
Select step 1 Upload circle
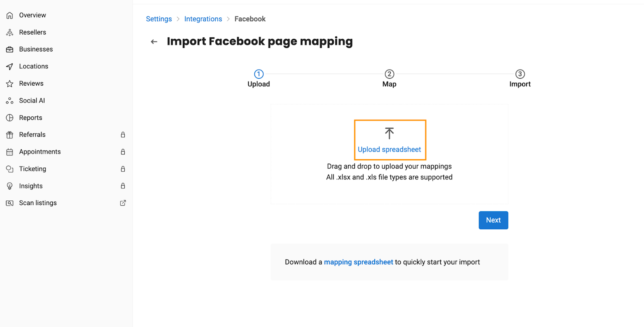pos(259,74)
